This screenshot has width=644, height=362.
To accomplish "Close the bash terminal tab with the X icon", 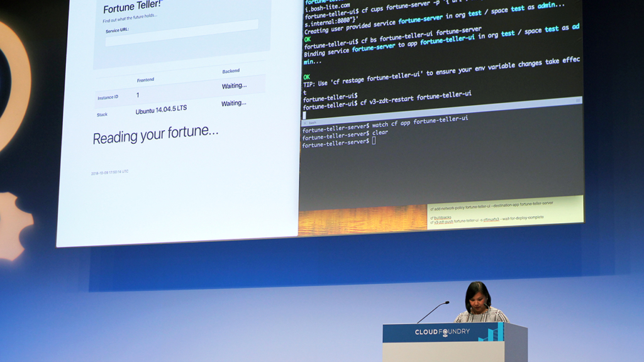I will (x=305, y=123).
